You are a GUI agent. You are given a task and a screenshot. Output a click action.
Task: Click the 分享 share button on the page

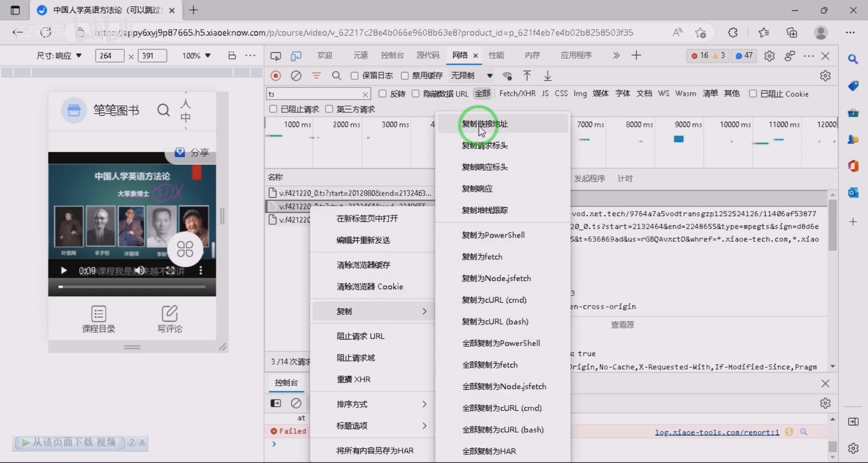pos(191,152)
